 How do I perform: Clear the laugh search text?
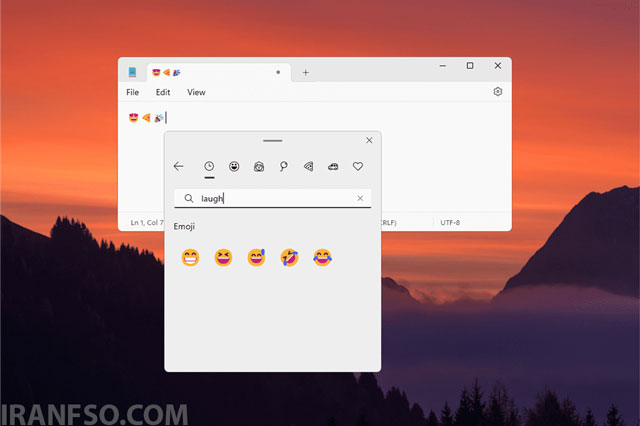tap(360, 198)
